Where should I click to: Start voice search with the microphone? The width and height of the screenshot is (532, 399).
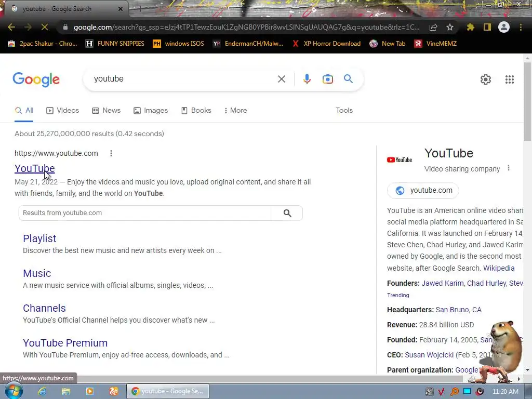(x=307, y=79)
